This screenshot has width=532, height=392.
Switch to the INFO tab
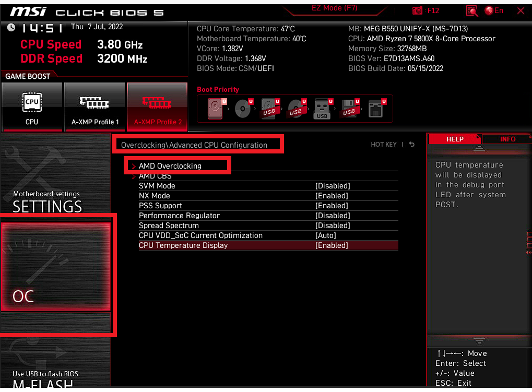point(507,139)
